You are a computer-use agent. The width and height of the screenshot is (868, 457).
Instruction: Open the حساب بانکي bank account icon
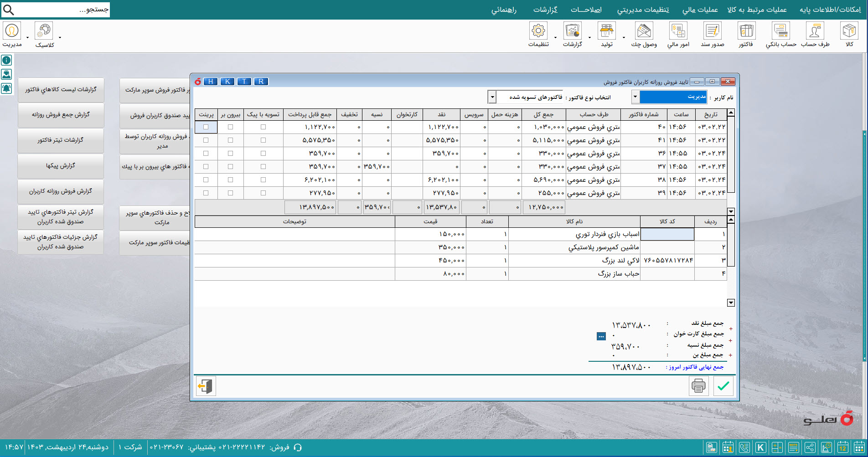click(781, 31)
